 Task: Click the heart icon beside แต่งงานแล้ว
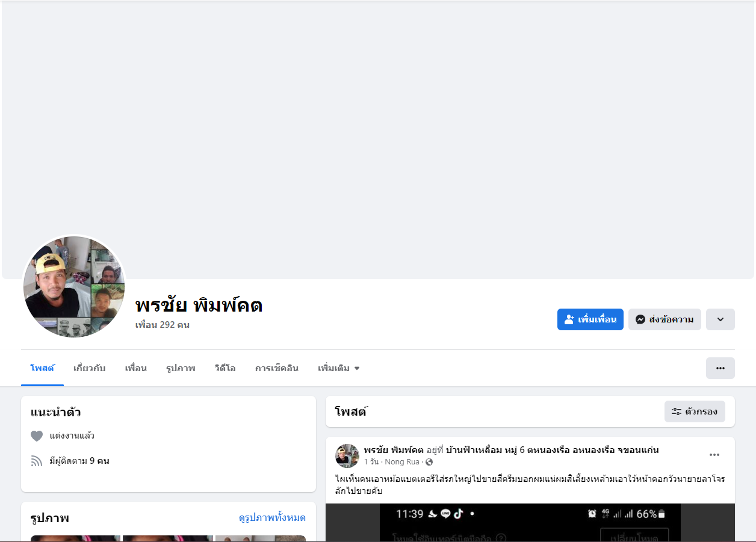37,436
